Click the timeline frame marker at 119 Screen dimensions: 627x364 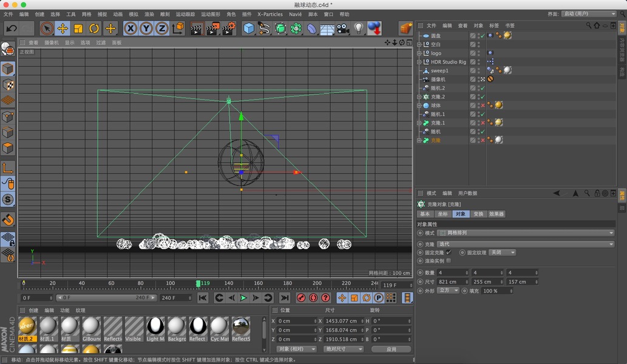198,283
